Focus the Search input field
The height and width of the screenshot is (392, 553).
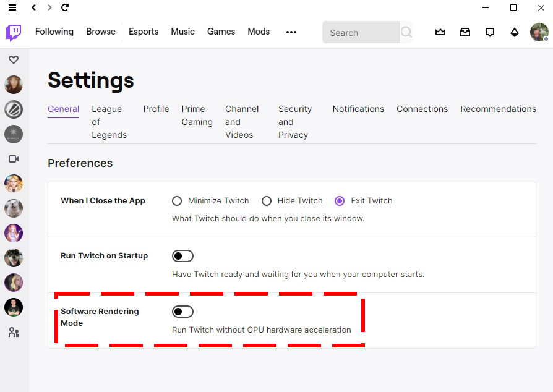361,32
